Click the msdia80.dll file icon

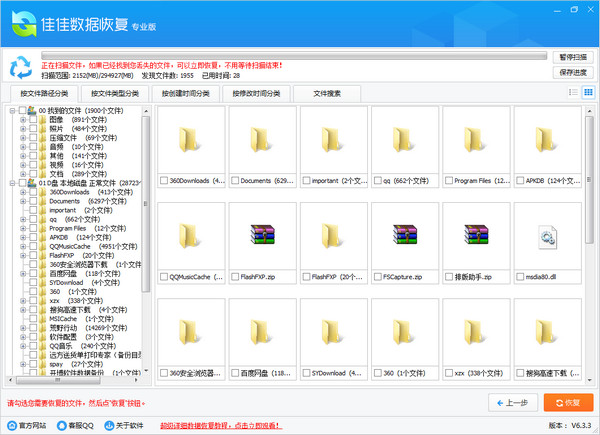click(547, 236)
